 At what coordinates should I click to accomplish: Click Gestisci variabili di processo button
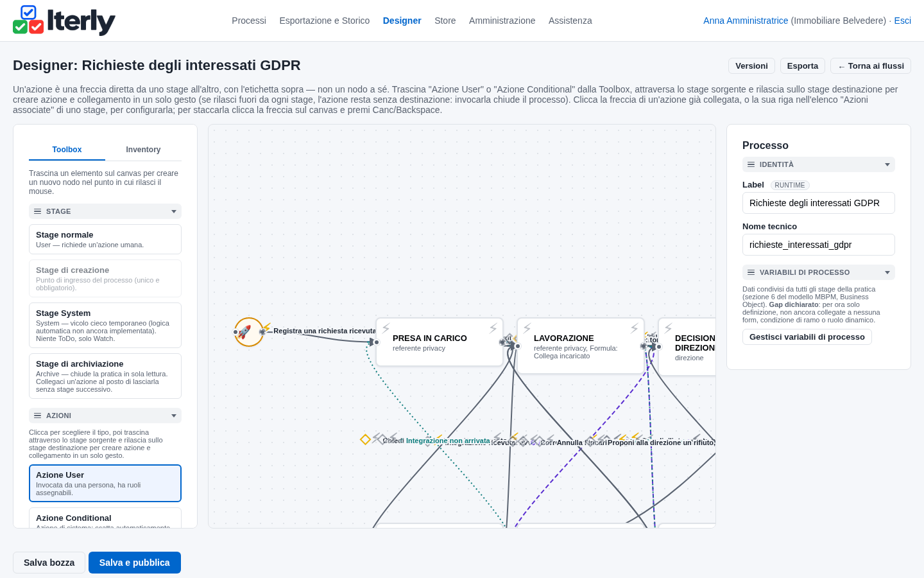807,337
